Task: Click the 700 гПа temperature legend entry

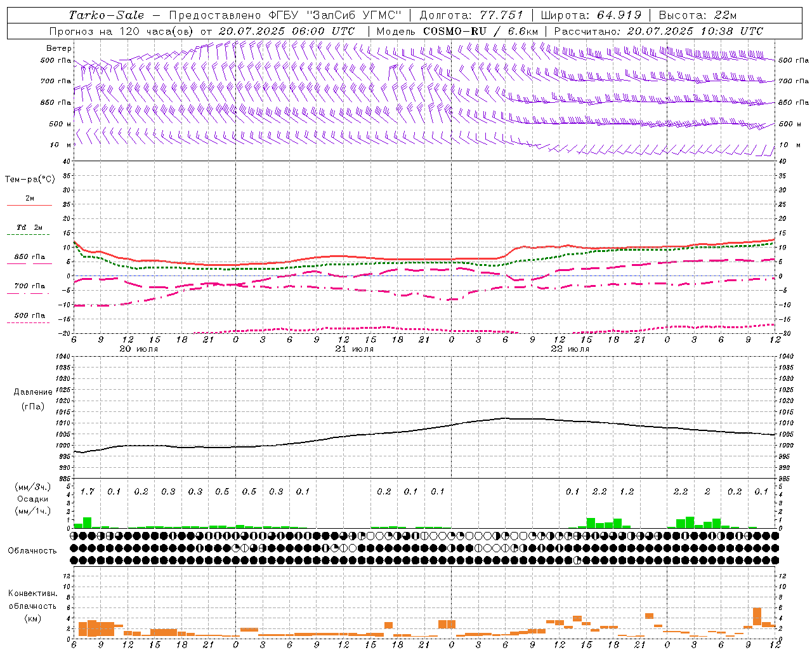Action: [x=30, y=286]
